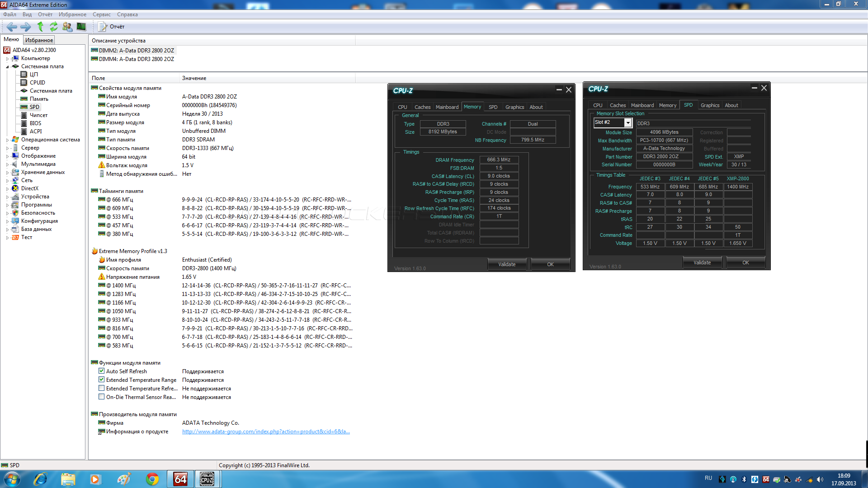Select DIMM4: A-Data DDR3 2800 2OZ entry
Viewport: 868px width, 488px height.
pyautogui.click(x=136, y=59)
